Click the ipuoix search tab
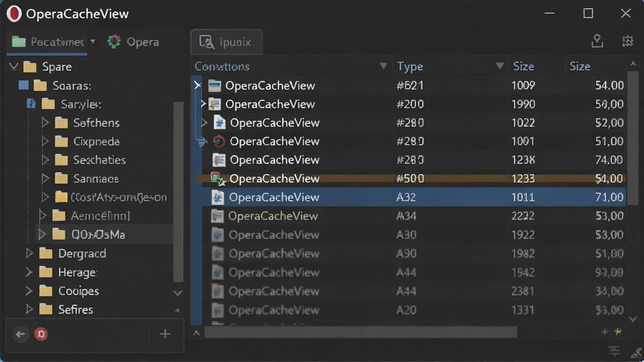 click(x=226, y=42)
